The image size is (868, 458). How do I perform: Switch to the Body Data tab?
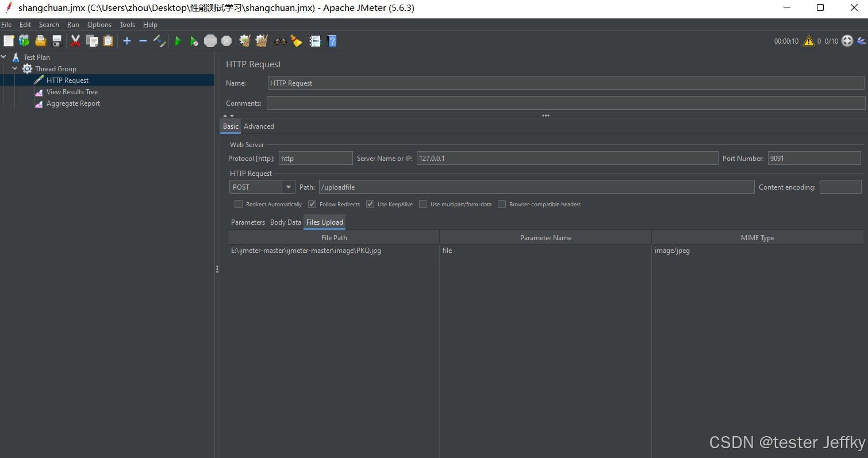(x=286, y=222)
